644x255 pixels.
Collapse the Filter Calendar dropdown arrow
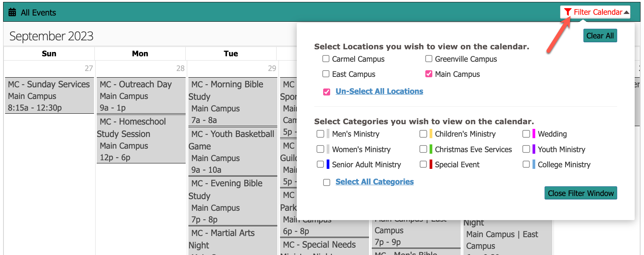626,12
